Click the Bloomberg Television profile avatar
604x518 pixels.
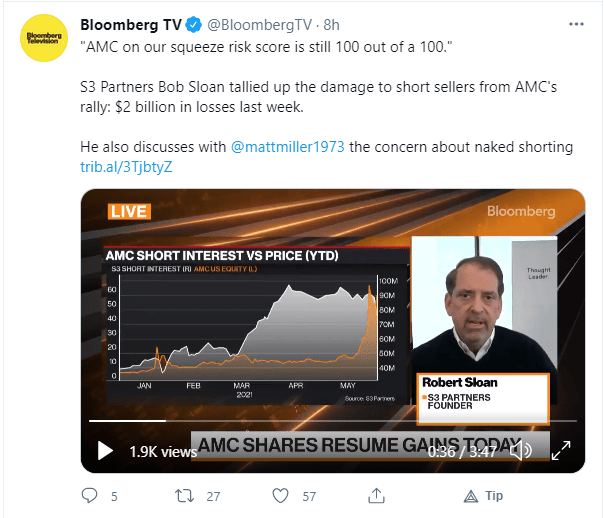(44, 38)
